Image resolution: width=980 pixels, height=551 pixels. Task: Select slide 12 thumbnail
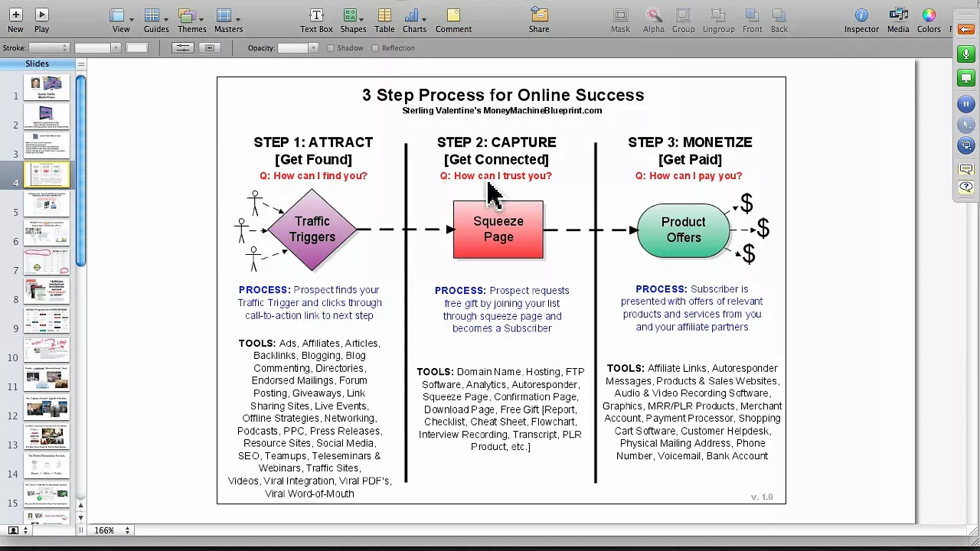pyautogui.click(x=47, y=407)
